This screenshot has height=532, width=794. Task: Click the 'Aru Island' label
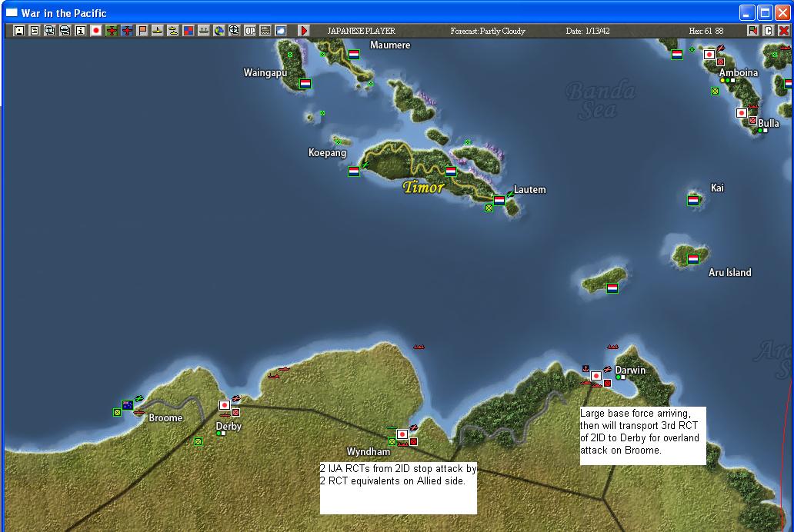(x=729, y=272)
